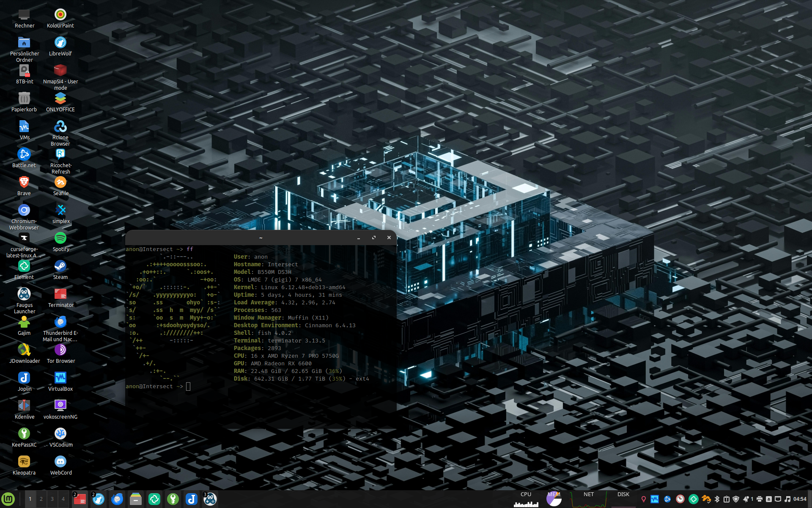
Task: Open the Bluetooth tray icon
Action: tap(717, 499)
